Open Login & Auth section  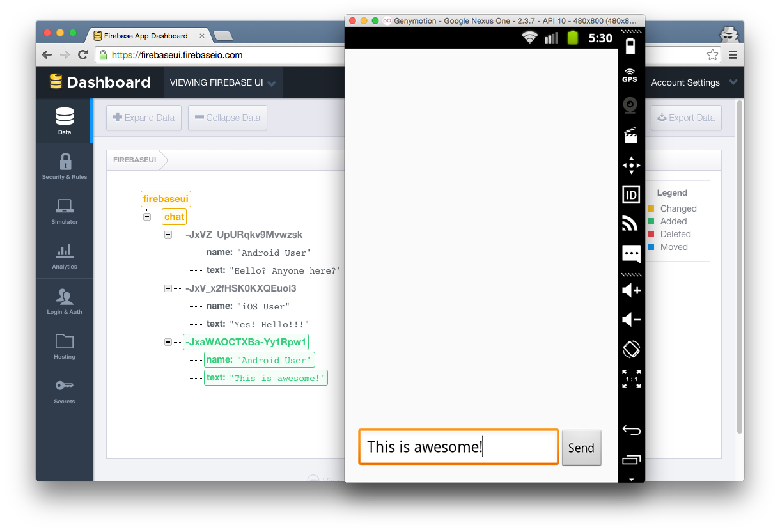coord(65,301)
